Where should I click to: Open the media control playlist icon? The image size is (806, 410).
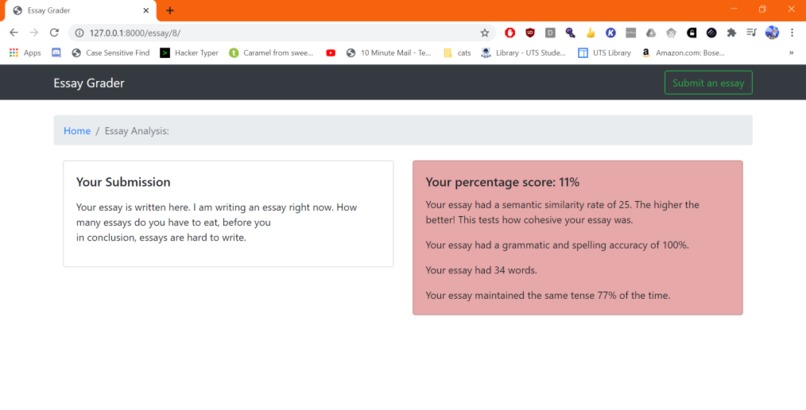coord(752,33)
